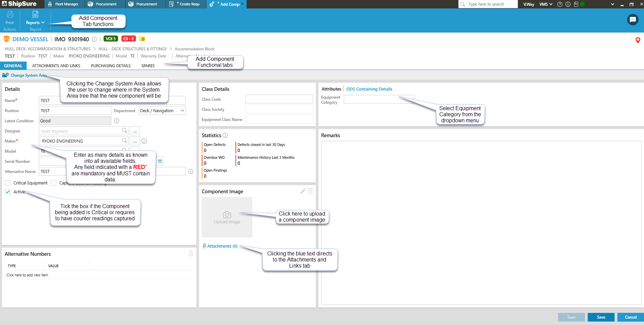Image resolution: width=644 pixels, height=325 pixels.
Task: Open the chat message bubble icon
Action: pos(633,20)
